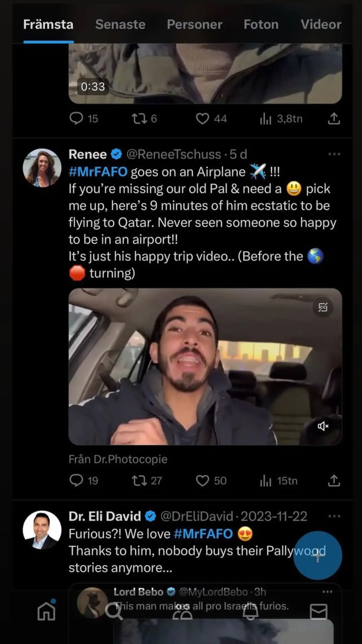Switch to the Personer tab
362x644 pixels.
click(194, 24)
